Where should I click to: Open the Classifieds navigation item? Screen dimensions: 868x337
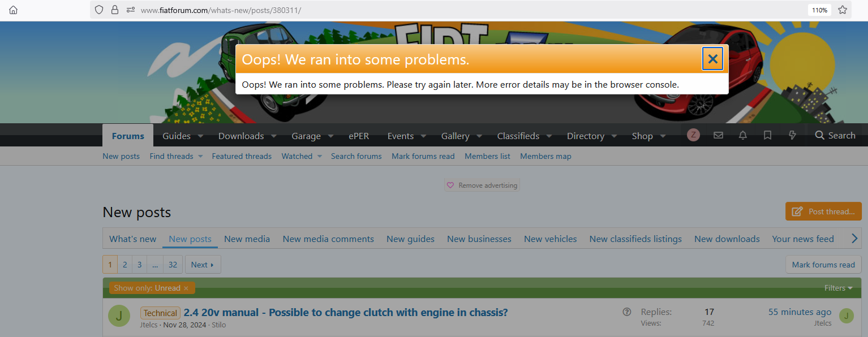518,136
